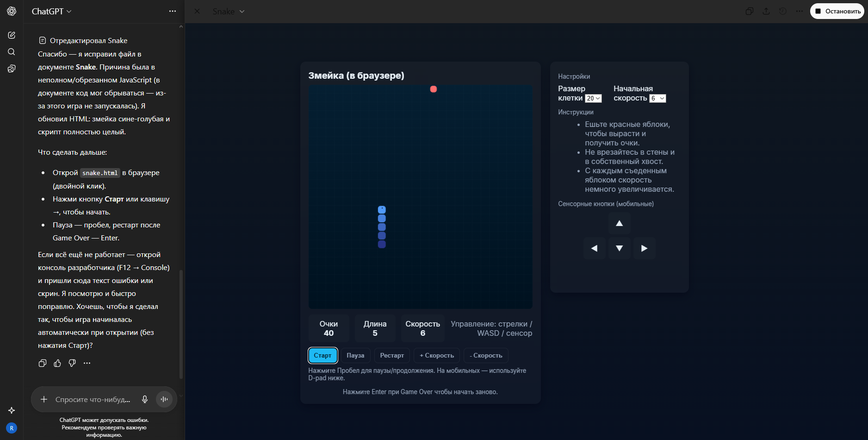Increase speed with + Скорость button

(436, 355)
